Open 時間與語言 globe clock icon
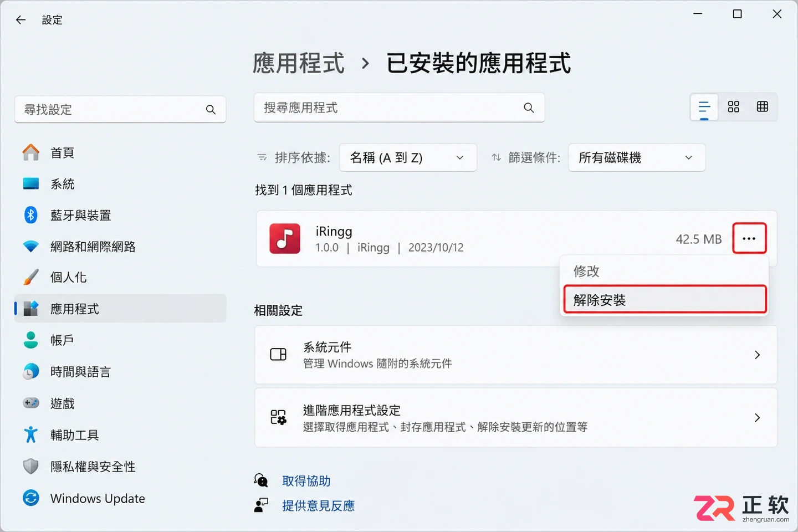Viewport: 798px width, 532px height. (x=31, y=371)
